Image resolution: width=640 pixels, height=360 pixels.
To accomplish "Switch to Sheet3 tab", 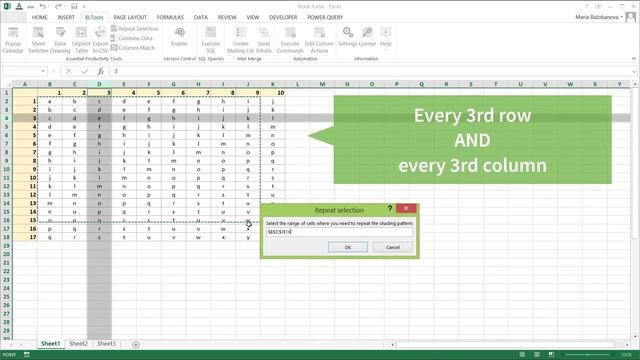I will pyautogui.click(x=106, y=344).
